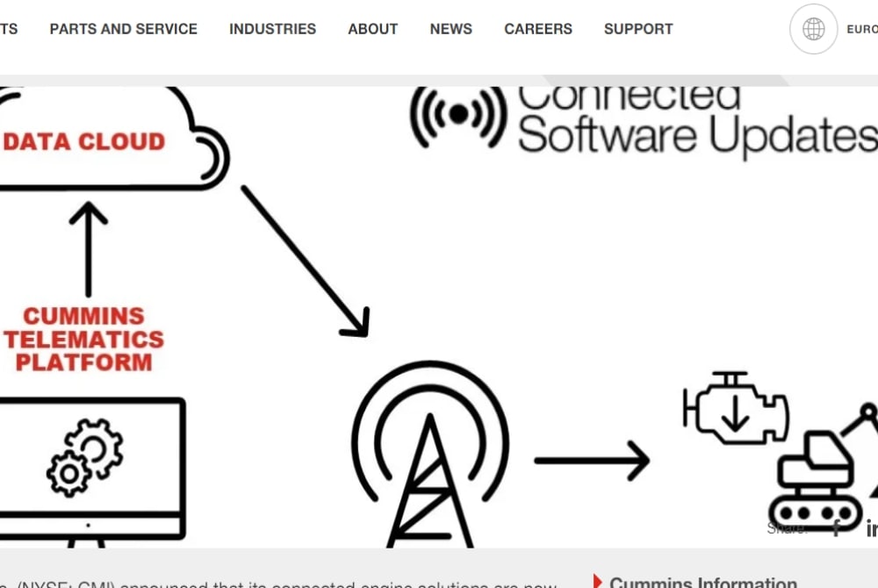The height and width of the screenshot is (588, 878).
Task: Navigate to Careers
Action: [537, 29]
